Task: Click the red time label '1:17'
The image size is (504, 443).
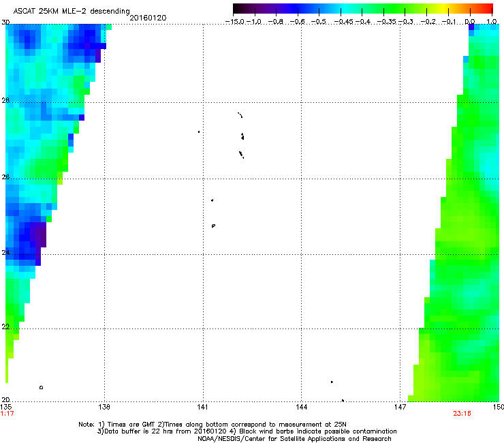Action: coord(7,414)
